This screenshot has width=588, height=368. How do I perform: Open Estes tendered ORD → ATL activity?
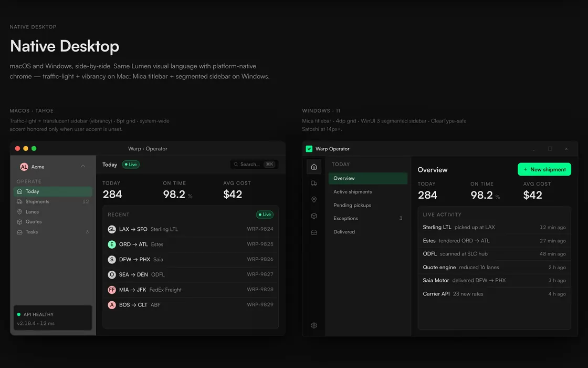point(494,241)
